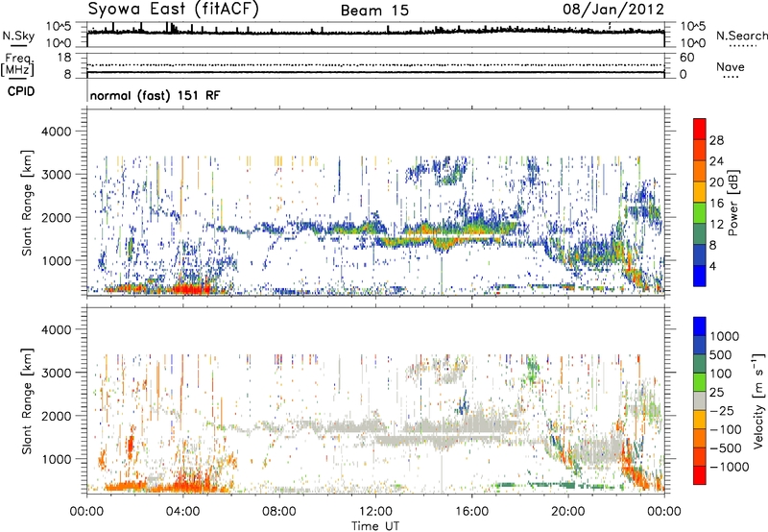Click the '60' Nave axis tick label

(686, 58)
